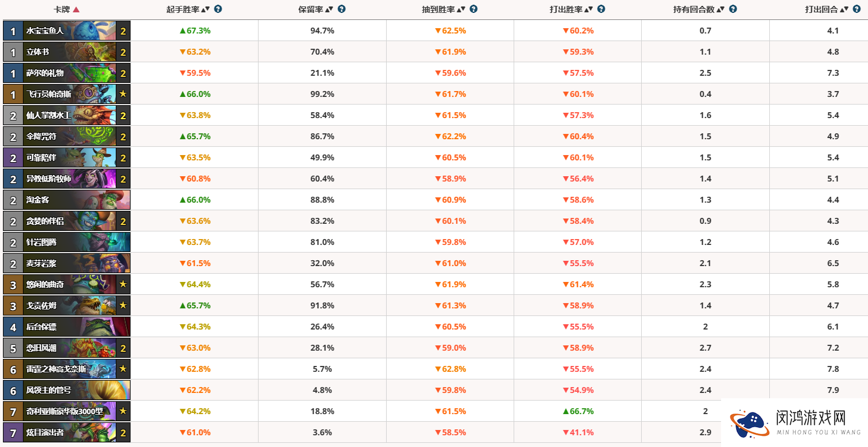Select the 风领主的管号 card tile
Screen dimensions: 868x447
click(67, 390)
